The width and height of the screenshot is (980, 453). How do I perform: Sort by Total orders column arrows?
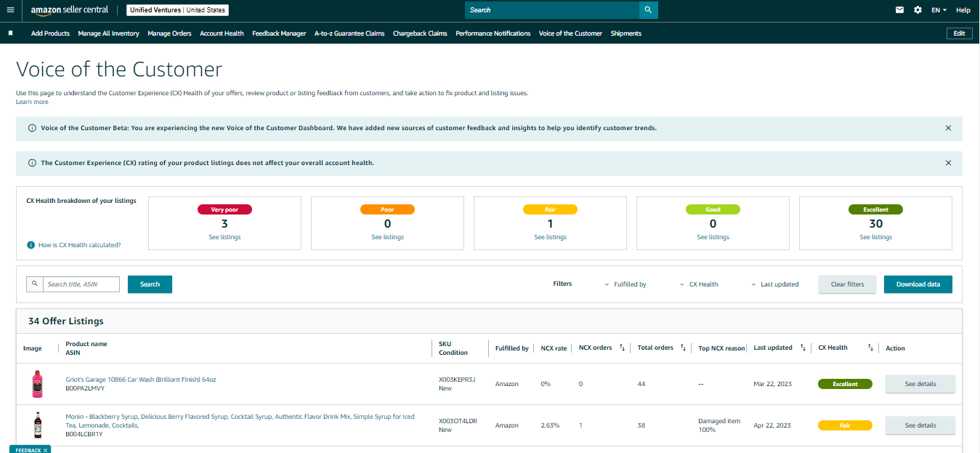(x=683, y=348)
